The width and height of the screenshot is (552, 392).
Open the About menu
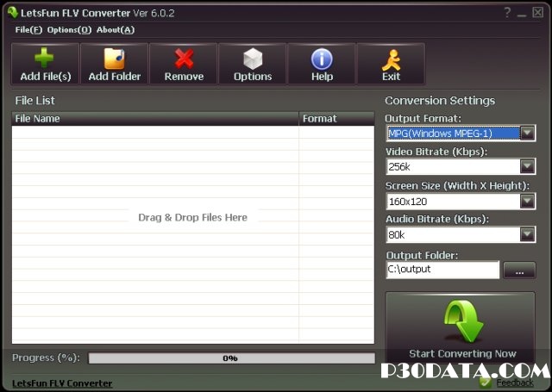tap(115, 29)
